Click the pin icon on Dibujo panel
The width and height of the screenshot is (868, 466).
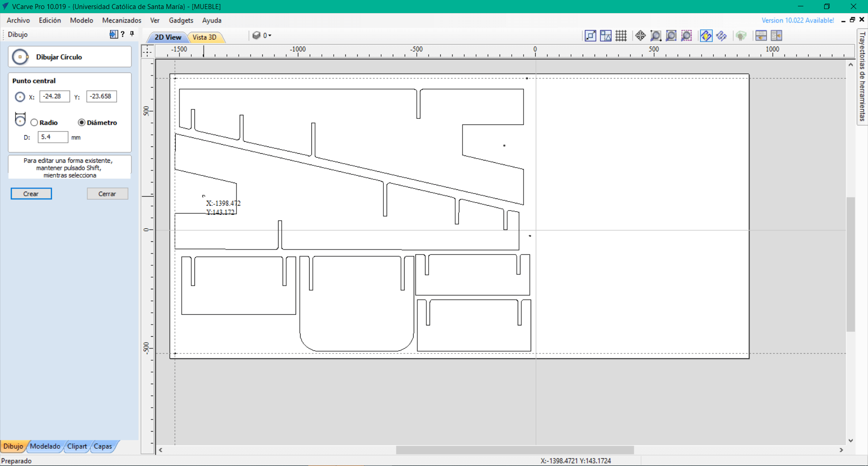click(x=132, y=34)
